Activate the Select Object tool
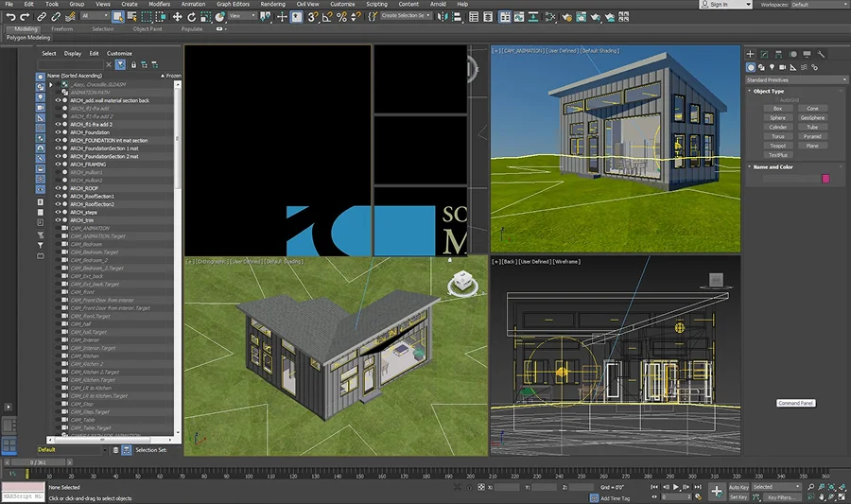The height and width of the screenshot is (504, 851). 117,16
